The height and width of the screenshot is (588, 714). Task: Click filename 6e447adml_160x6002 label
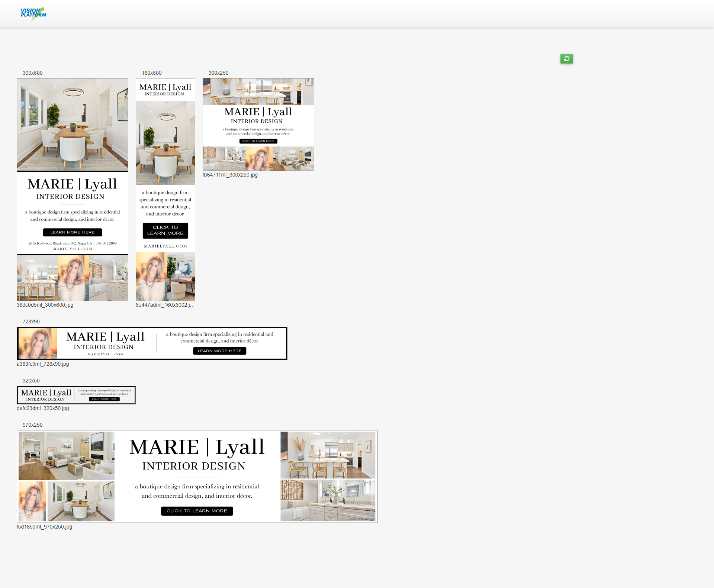point(165,305)
